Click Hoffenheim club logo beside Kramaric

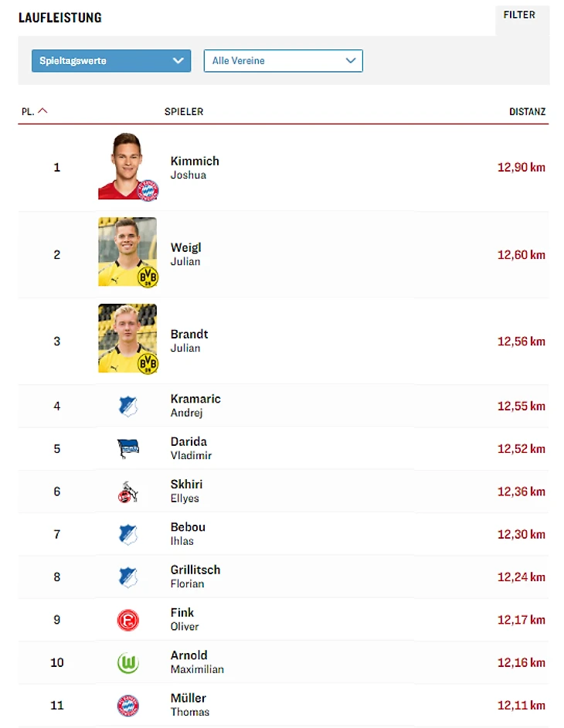point(128,407)
